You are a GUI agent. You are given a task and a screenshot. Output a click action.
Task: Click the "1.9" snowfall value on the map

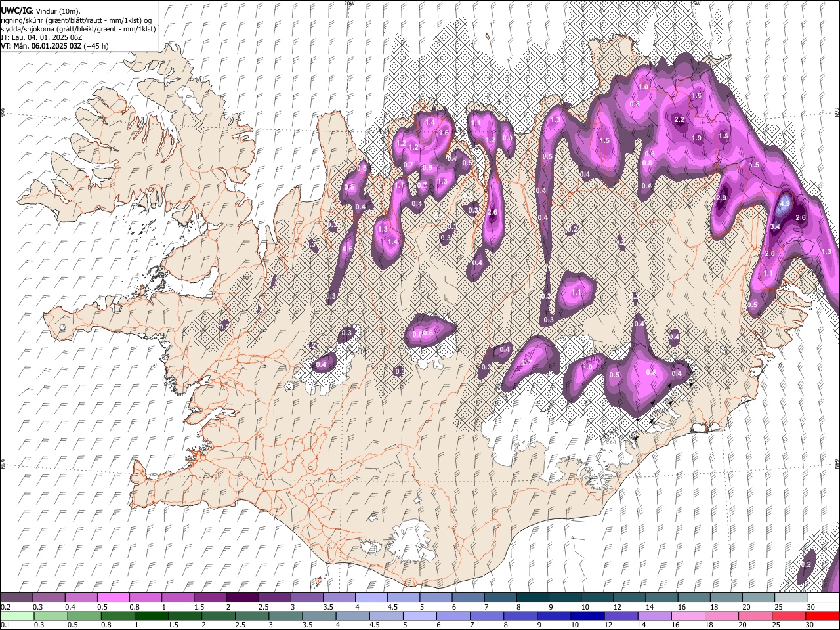click(x=697, y=138)
